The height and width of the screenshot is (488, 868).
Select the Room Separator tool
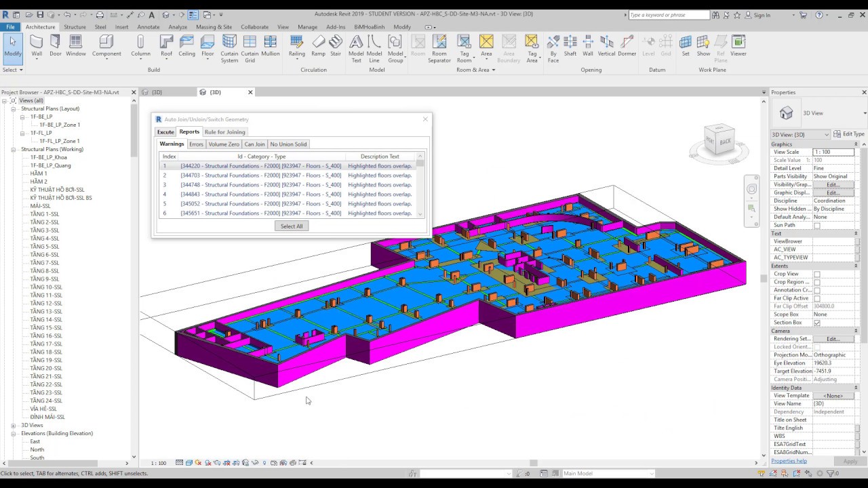tap(439, 49)
